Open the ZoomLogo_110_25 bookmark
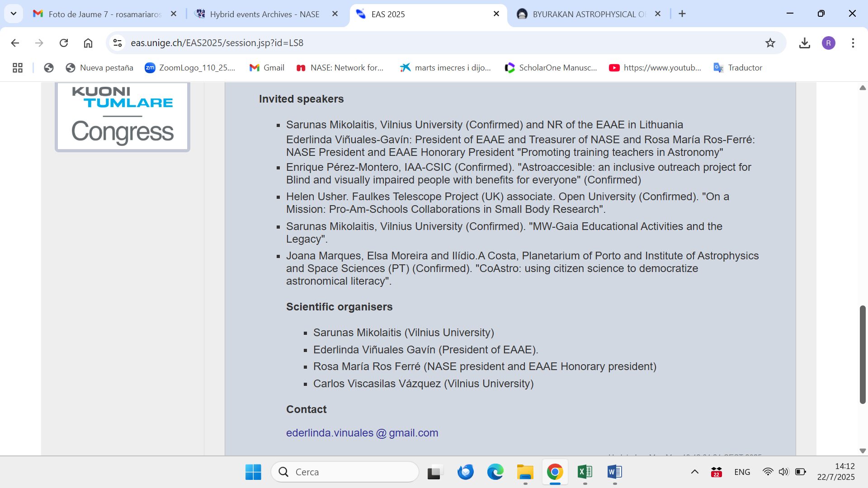Screen dimensions: 868x488 click(x=190, y=68)
